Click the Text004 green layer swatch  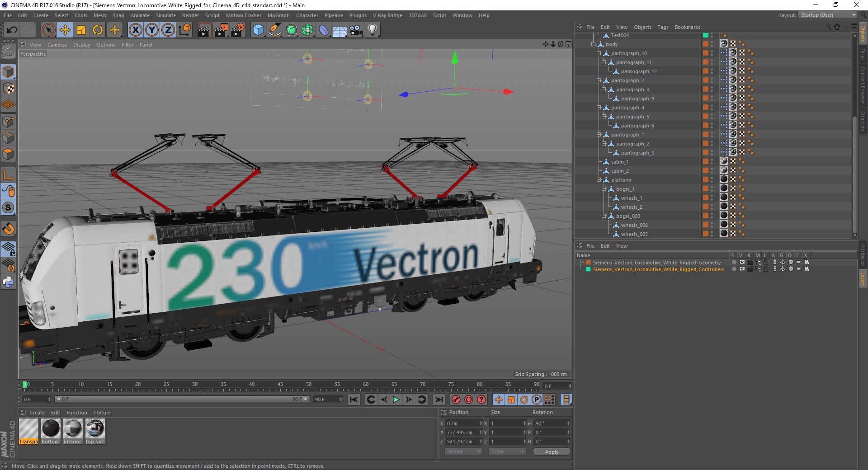point(705,35)
